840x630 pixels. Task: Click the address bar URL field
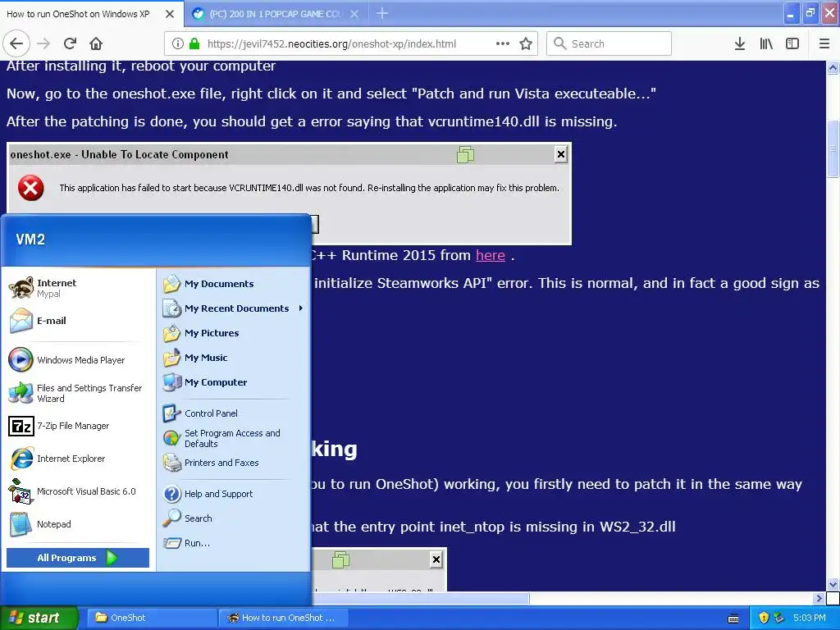331,44
